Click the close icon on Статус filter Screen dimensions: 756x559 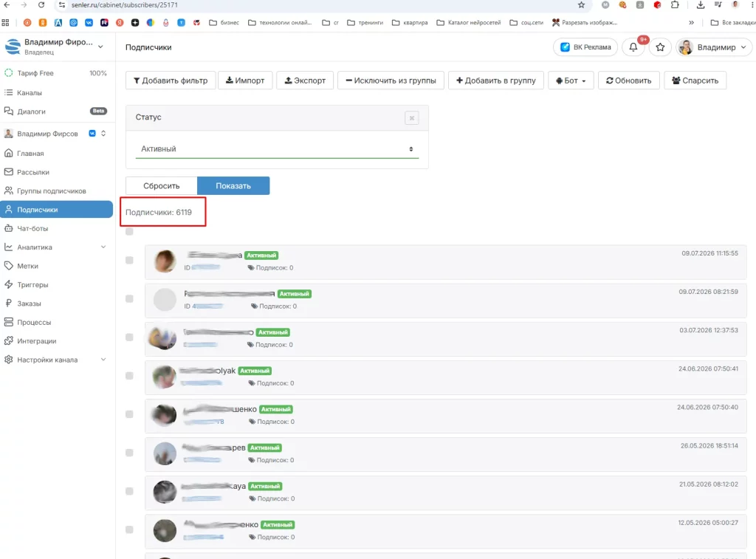point(412,117)
